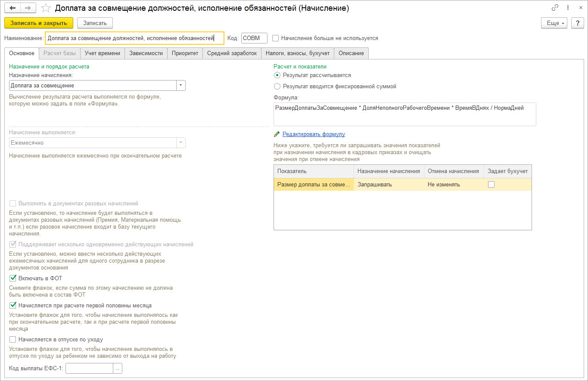Click the Код выплаты ЕФС-1 input field
The image size is (588, 381).
pos(90,368)
